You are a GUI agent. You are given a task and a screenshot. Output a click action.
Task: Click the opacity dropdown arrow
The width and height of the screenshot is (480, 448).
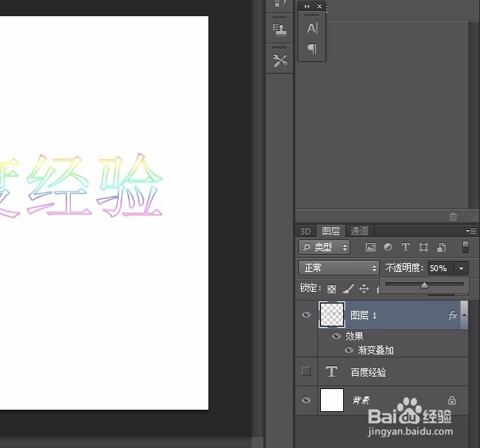(x=462, y=268)
